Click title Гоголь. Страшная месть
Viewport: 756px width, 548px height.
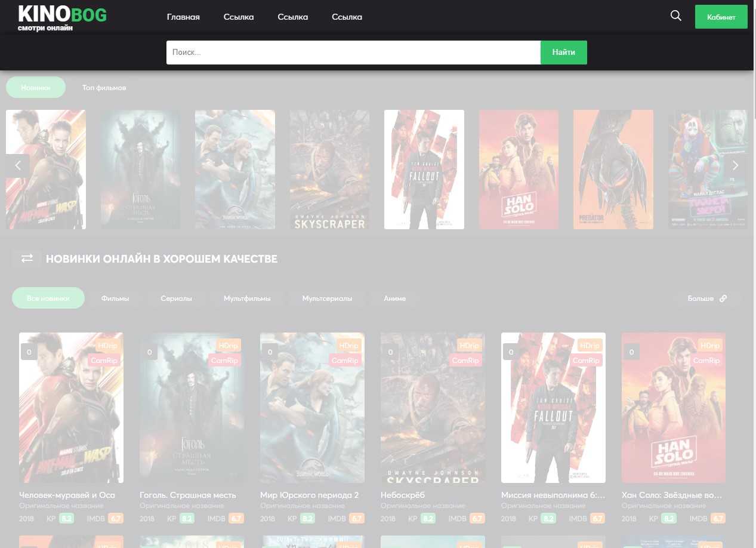(x=188, y=495)
